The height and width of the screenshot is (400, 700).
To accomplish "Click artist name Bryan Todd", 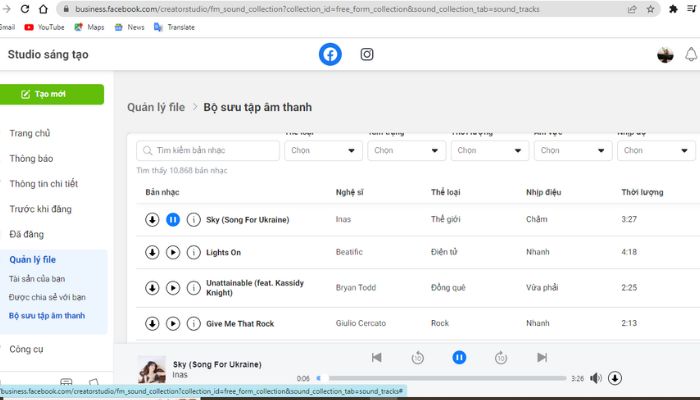I will pyautogui.click(x=356, y=288).
